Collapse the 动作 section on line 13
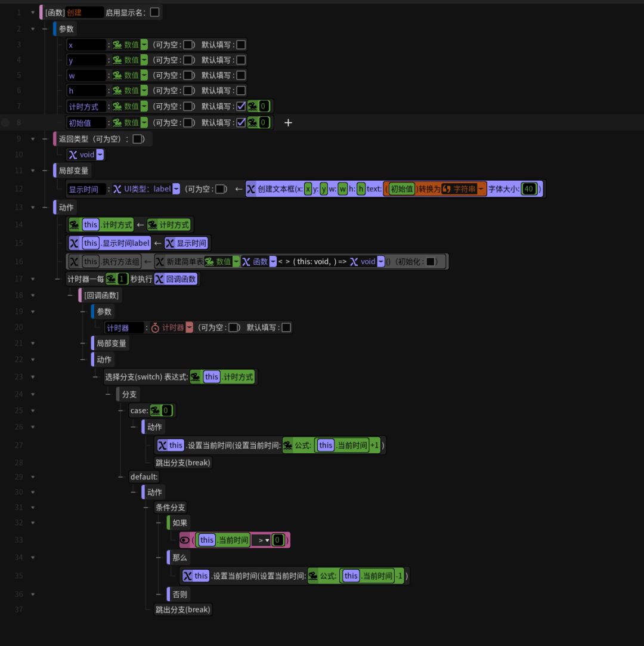644x646 pixels. click(33, 207)
